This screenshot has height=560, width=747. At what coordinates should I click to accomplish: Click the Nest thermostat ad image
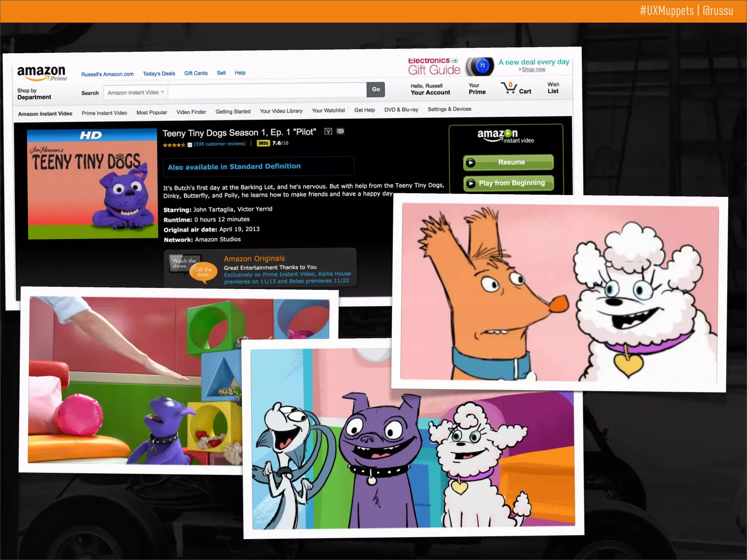481,66
